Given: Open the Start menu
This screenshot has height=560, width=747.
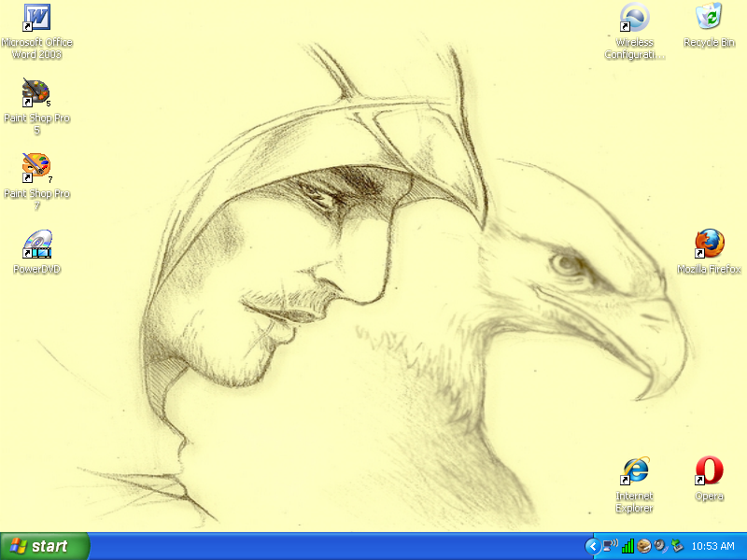Looking at the screenshot, I should coord(44,546).
